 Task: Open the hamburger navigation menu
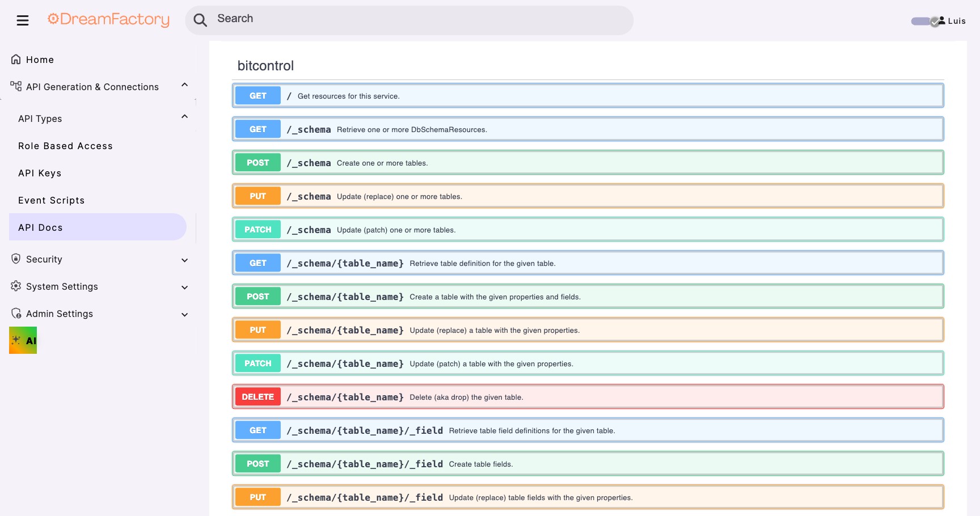pyautogui.click(x=23, y=19)
